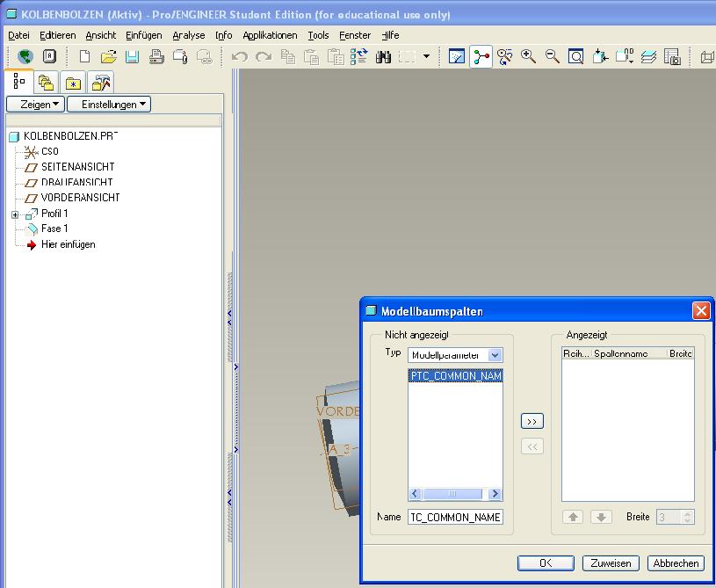Click the Abbrechen button

tap(676, 563)
